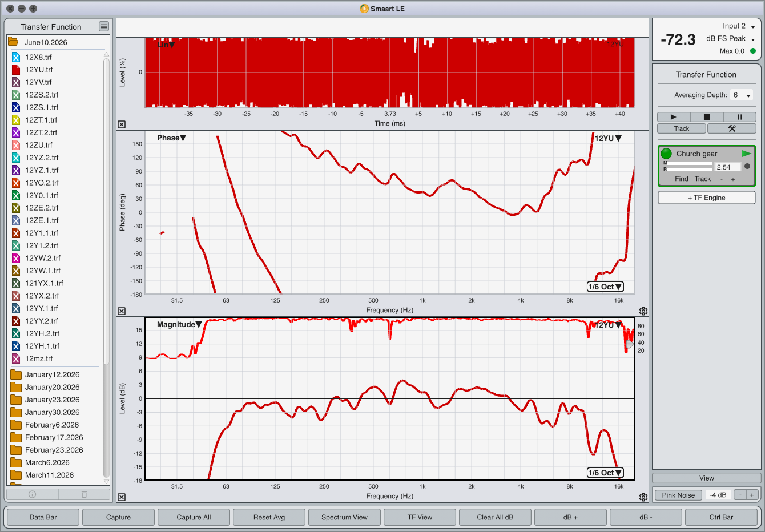Toggle Pink Noise generator
The width and height of the screenshot is (765, 532).
[678, 495]
